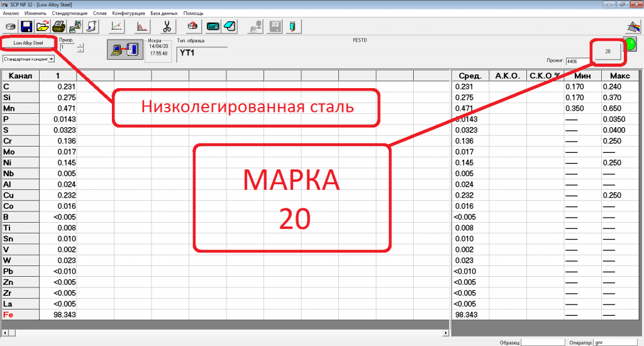
Task: Click the horizontal scrollbar left arrow
Action: click(5, 332)
